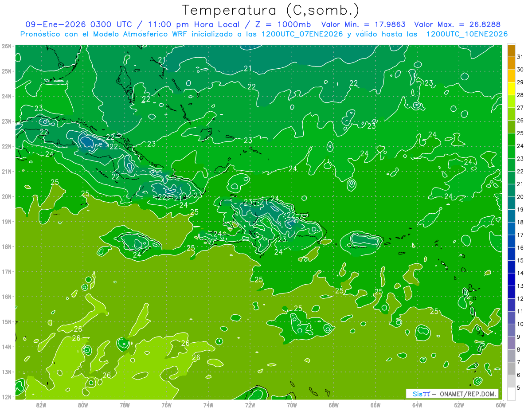532x411 pixels.
Task: Click legend value 12 on the color scale
Action: pyautogui.click(x=520, y=298)
